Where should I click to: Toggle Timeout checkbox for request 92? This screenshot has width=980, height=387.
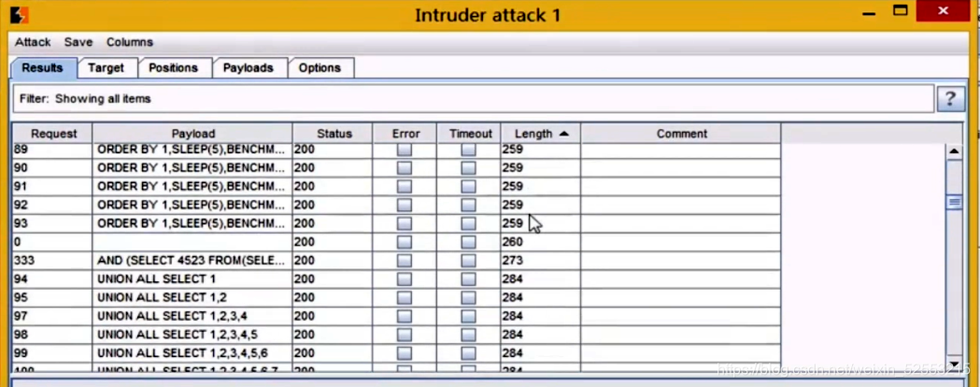tap(468, 205)
